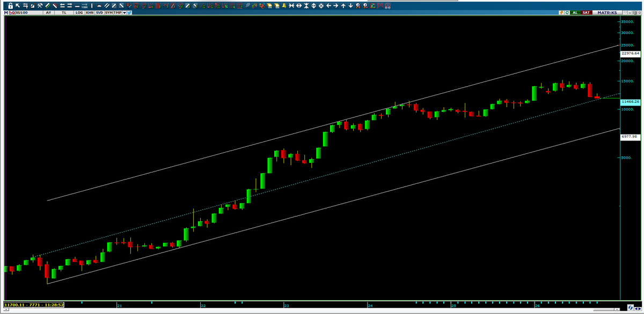Open the AY period selector
644x314 pixels.
pos(48,12)
